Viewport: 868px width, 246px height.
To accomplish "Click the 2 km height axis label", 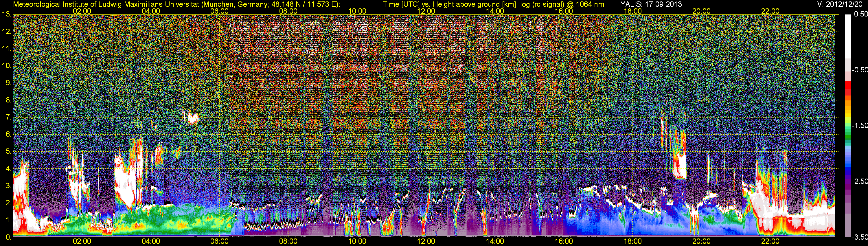I will [x=8, y=203].
